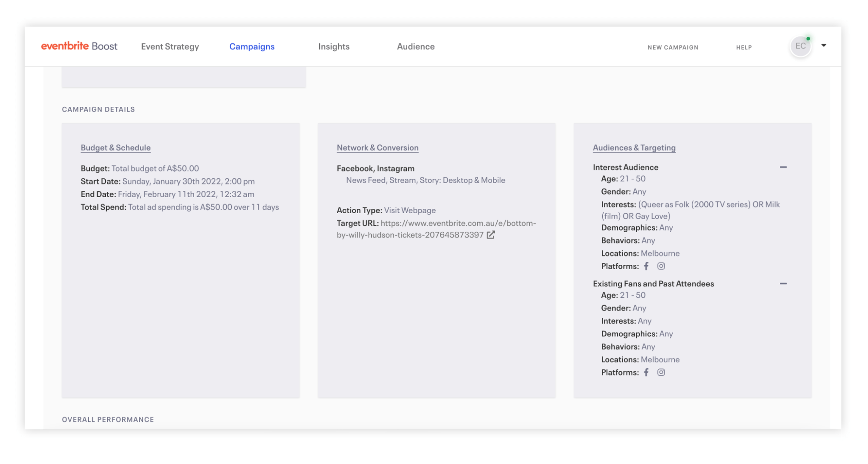Click the Existing Fans and Past Attendees heading
Viewport: 868px width, 464px height.
(653, 283)
